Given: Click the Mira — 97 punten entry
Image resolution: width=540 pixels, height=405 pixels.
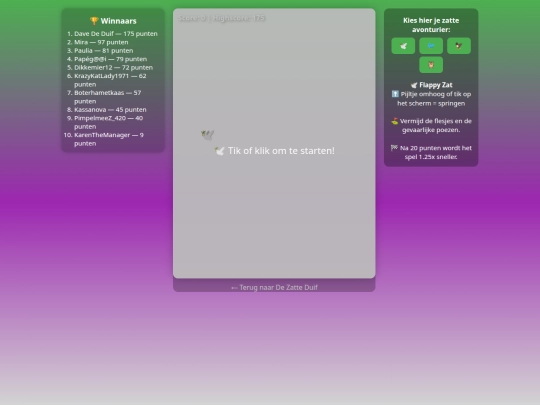Looking at the screenshot, I should point(101,42).
